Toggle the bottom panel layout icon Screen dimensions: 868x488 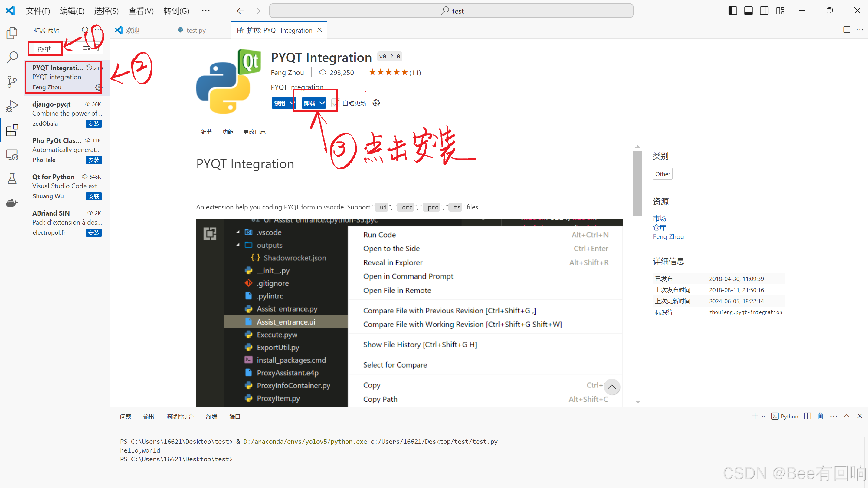point(748,11)
